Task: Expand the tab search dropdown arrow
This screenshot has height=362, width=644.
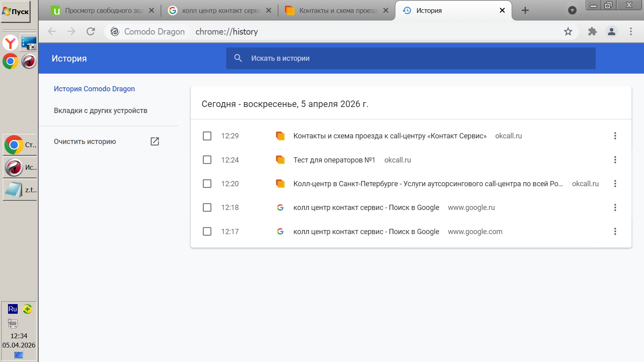Action: click(572, 10)
